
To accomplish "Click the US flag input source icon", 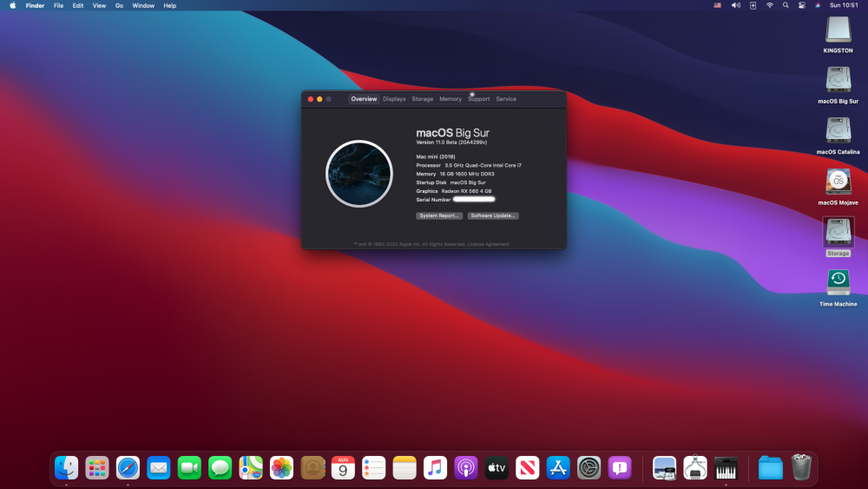I will click(x=718, y=5).
